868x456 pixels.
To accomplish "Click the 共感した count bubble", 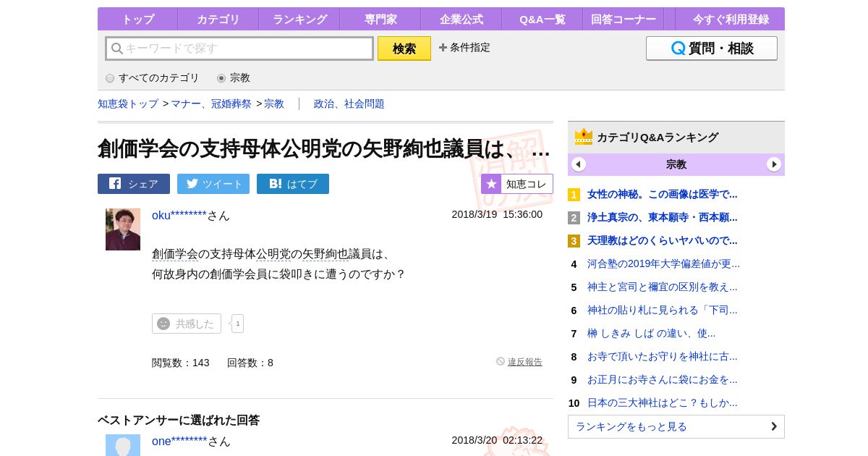I will coord(237,324).
